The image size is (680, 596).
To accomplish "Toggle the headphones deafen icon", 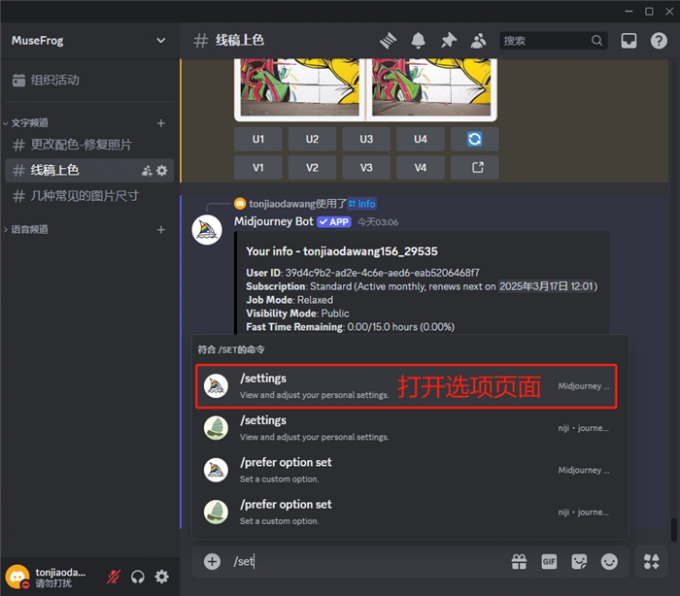I will (x=137, y=577).
